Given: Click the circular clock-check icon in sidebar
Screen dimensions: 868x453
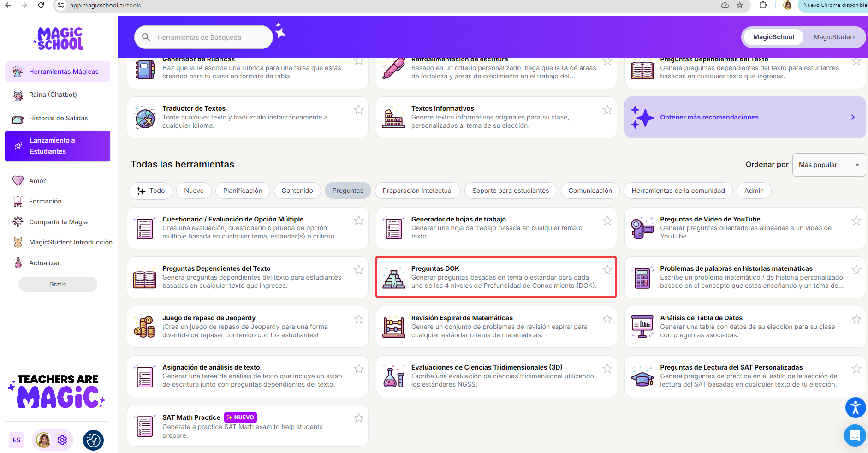Looking at the screenshot, I should (x=93, y=440).
